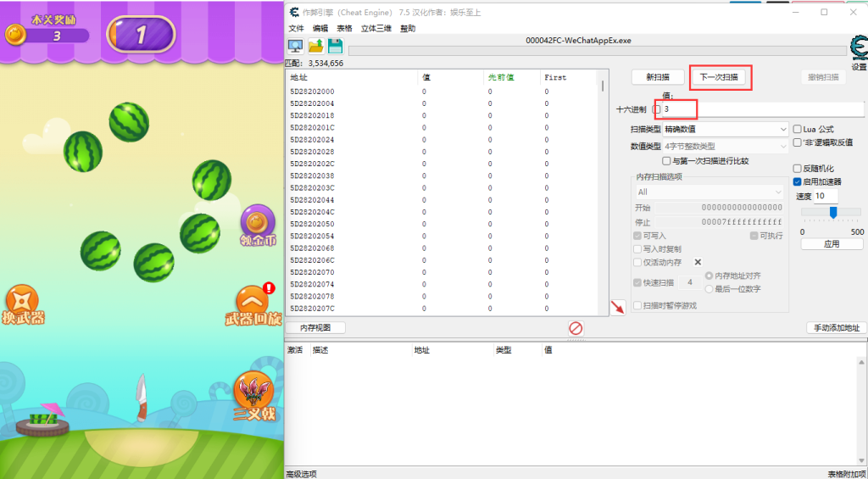The width and height of the screenshot is (868, 479).
Task: Check the 扫描时暂停游戏 option
Action: point(637,306)
